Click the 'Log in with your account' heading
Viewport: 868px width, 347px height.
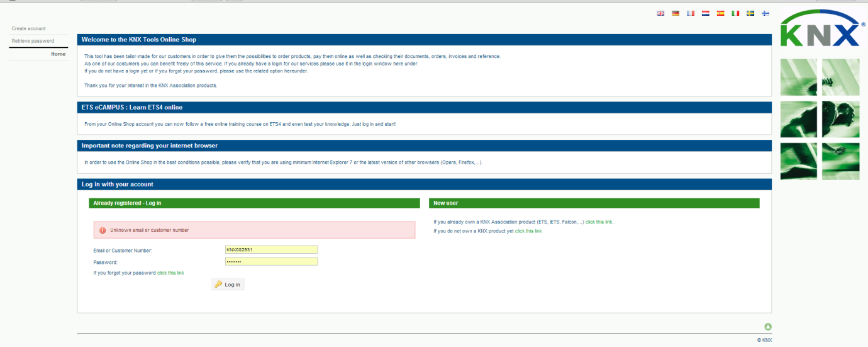(x=118, y=185)
